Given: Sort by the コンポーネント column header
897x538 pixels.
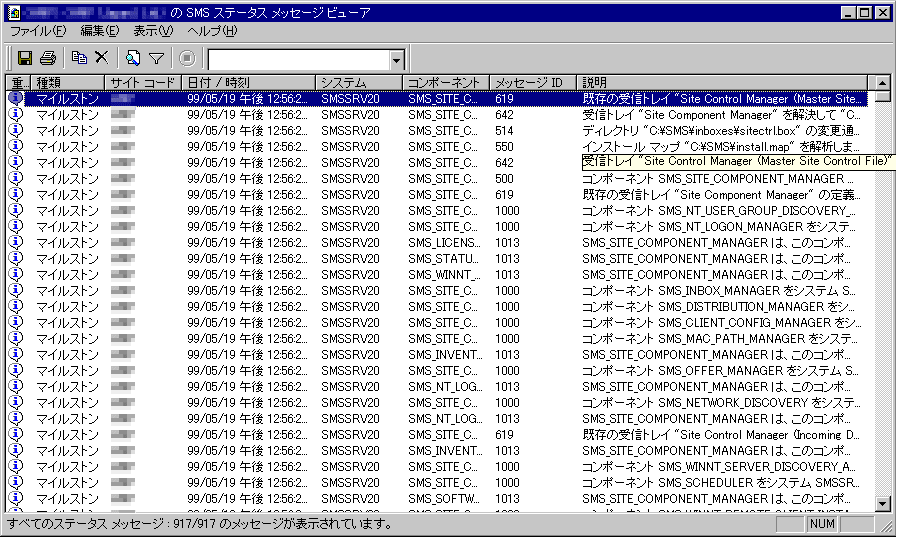Looking at the screenshot, I should point(446,83).
